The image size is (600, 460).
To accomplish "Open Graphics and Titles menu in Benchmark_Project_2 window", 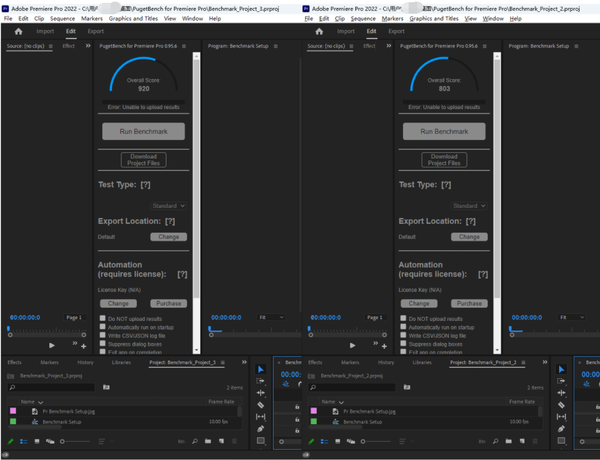I will 434,18.
